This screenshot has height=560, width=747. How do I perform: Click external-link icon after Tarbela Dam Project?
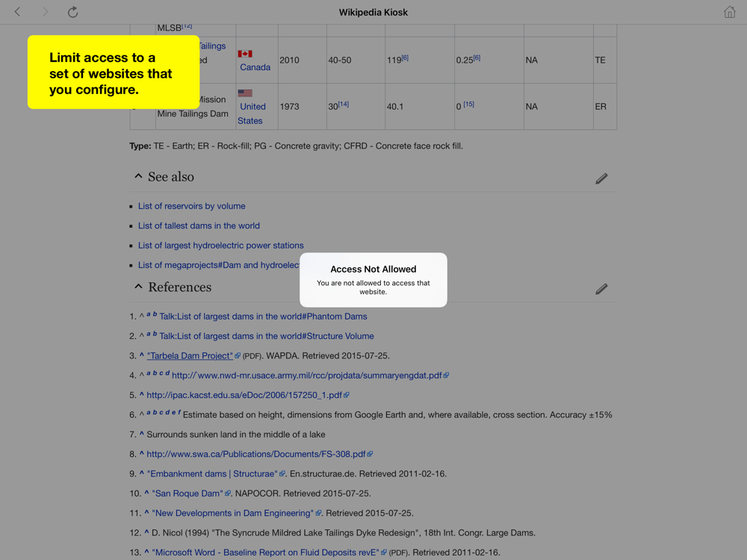(x=238, y=355)
